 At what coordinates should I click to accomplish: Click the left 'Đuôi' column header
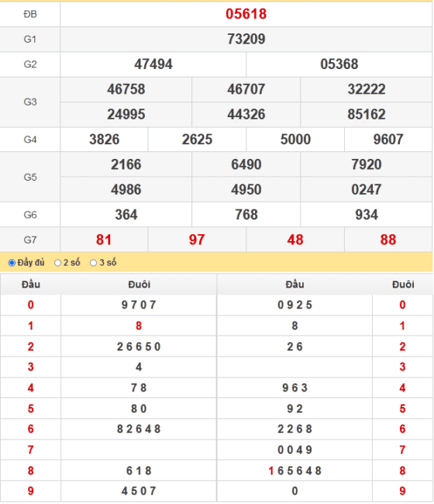pos(139,284)
